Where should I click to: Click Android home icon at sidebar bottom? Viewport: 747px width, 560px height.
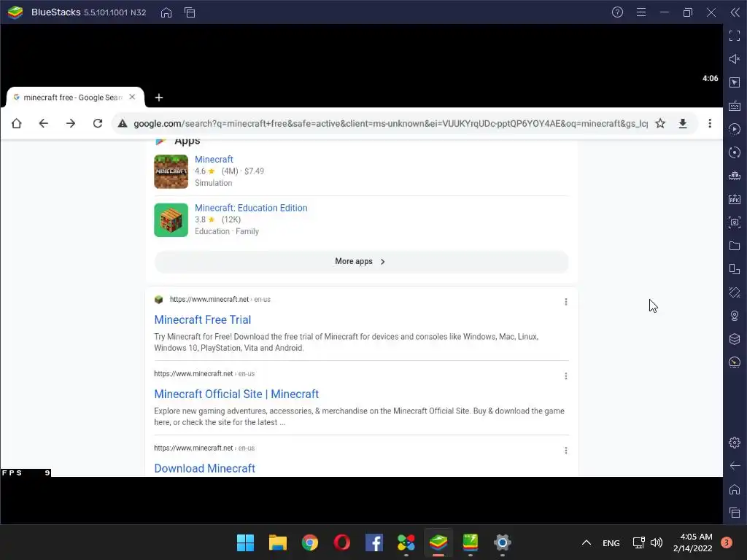pos(735,489)
